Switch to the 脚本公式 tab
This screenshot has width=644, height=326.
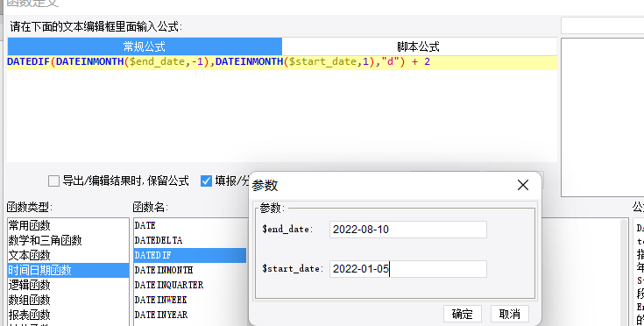pyautogui.click(x=419, y=46)
